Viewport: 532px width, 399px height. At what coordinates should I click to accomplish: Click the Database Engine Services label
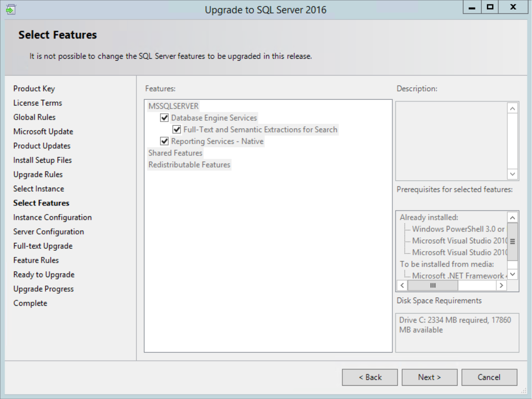(214, 118)
